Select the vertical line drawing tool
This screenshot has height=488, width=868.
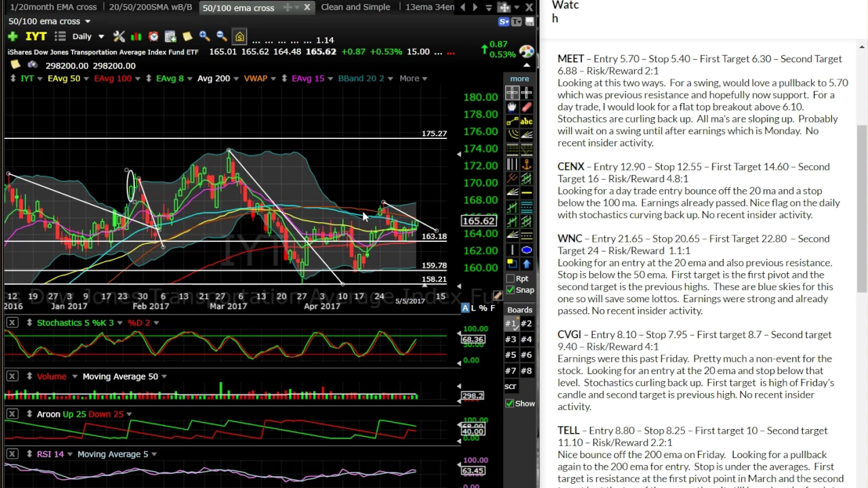[512, 249]
